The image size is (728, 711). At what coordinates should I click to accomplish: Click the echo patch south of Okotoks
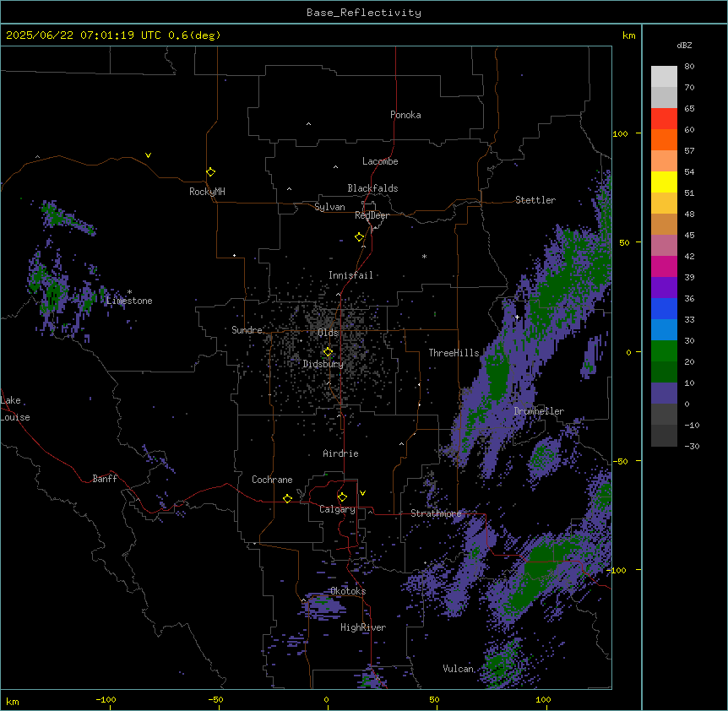323,605
